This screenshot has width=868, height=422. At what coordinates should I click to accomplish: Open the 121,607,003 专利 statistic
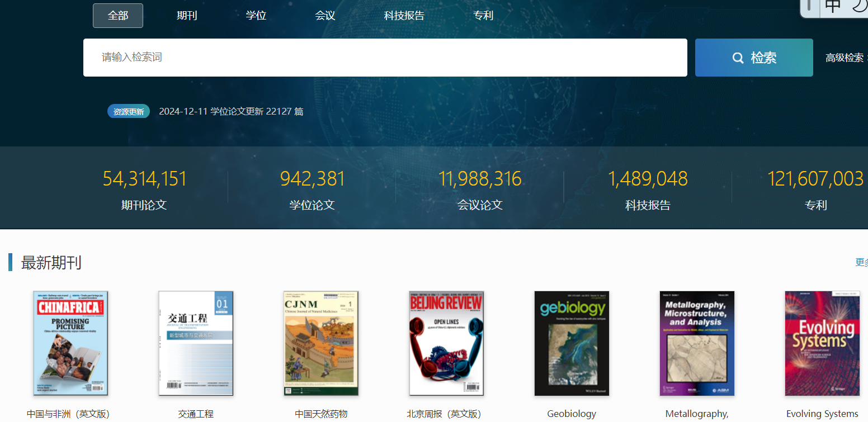point(815,189)
